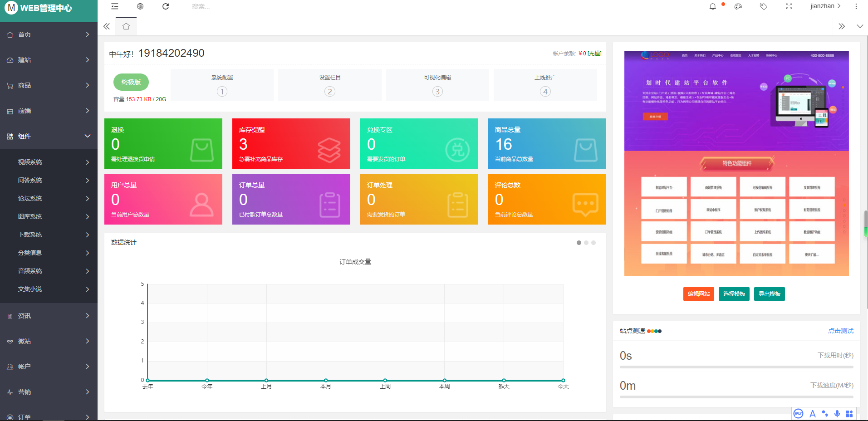Open the jianzhan user dropdown
Viewport: 868px width, 421px height.
click(825, 6)
